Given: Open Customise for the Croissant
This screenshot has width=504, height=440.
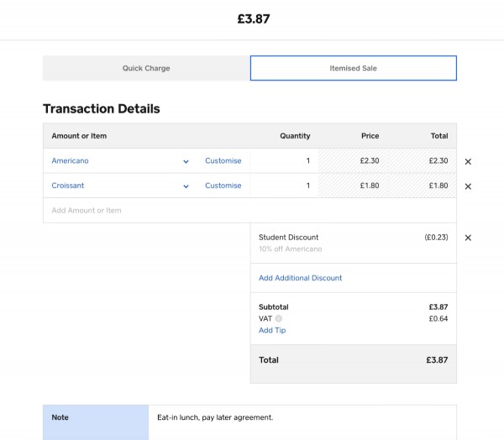Looking at the screenshot, I should point(223,186).
